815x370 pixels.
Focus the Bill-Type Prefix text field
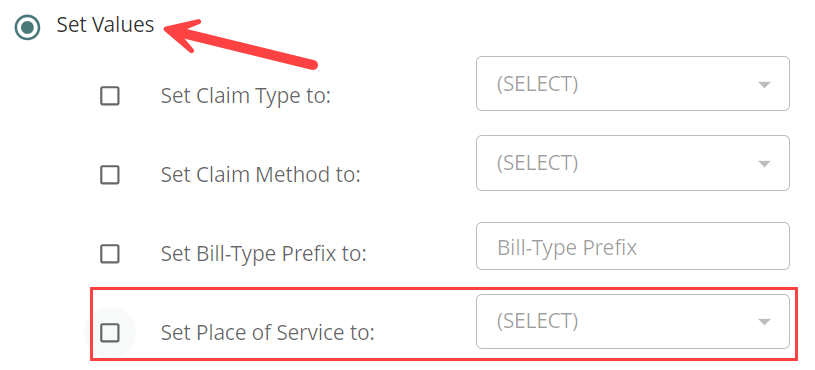click(x=633, y=246)
